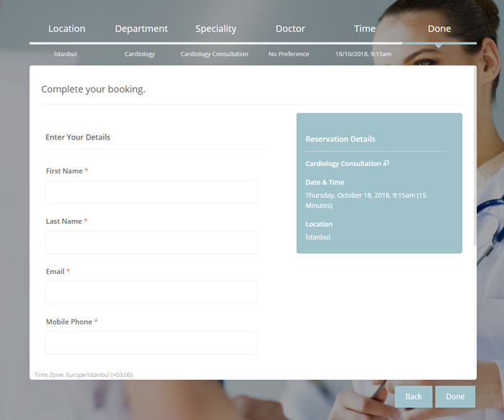The image size is (504, 420).
Task: Click the Back button
Action: click(x=413, y=396)
